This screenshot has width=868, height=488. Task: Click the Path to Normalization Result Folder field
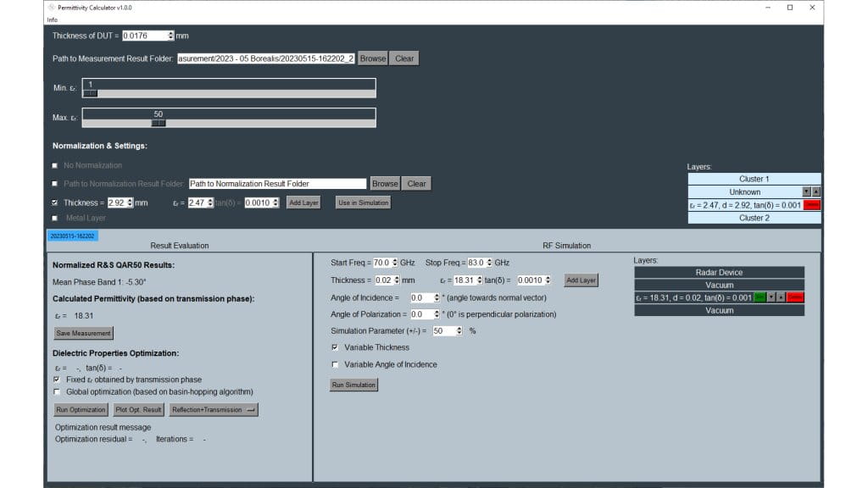pos(277,183)
